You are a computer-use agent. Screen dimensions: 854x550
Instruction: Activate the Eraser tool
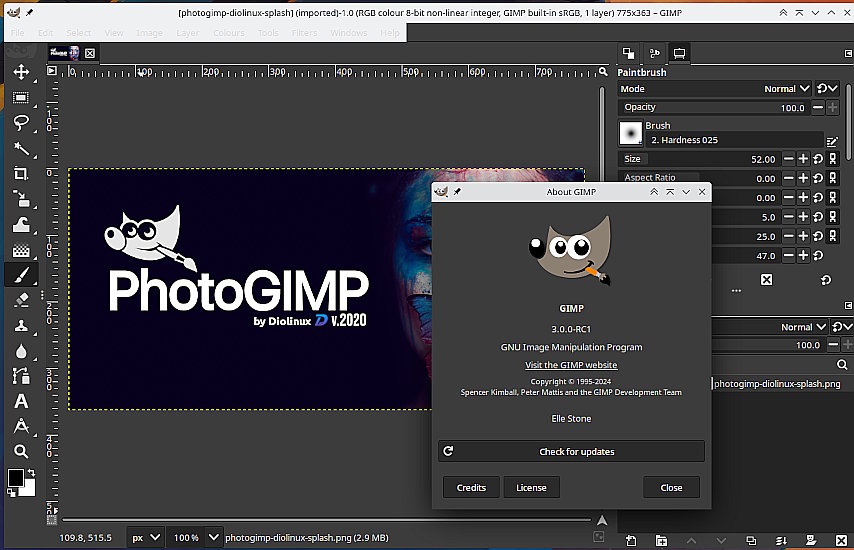point(20,300)
